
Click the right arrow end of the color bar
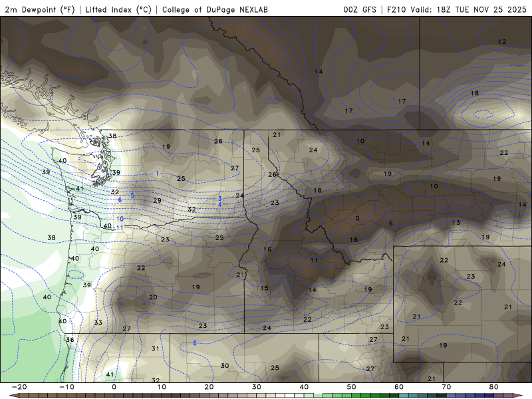pos(519,396)
